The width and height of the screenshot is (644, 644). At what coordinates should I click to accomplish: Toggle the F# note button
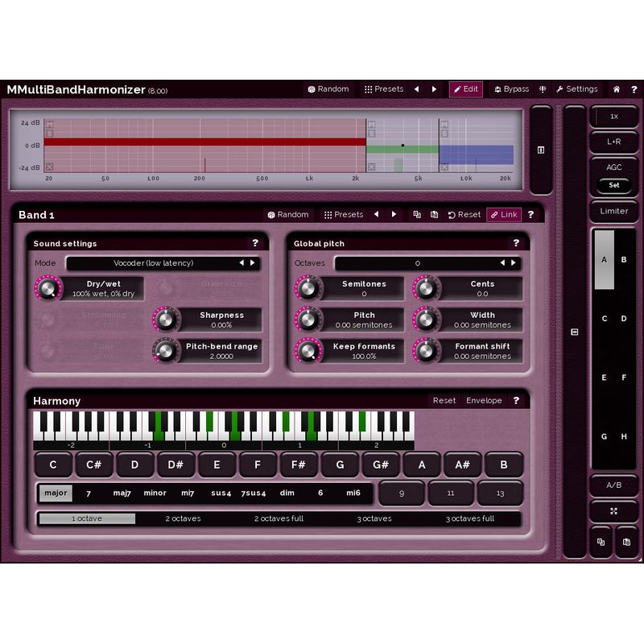click(299, 465)
